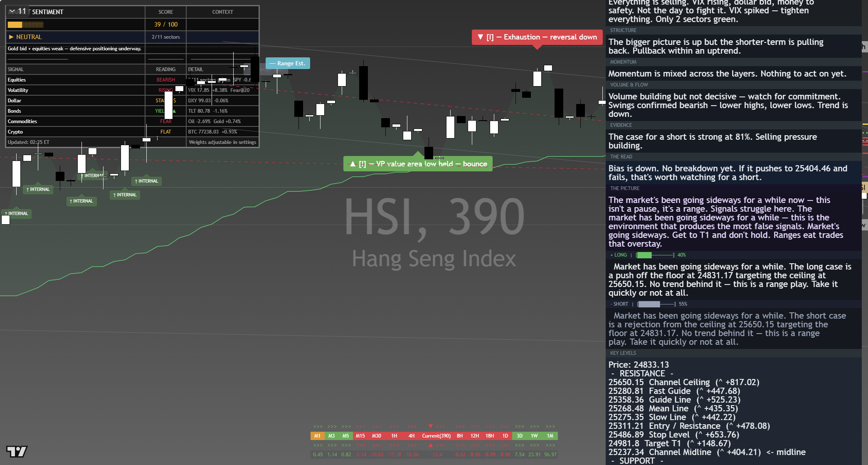Image resolution: width=868 pixels, height=465 pixels.
Task: Click the red up triangle below Current(390)
Action: [431, 445]
